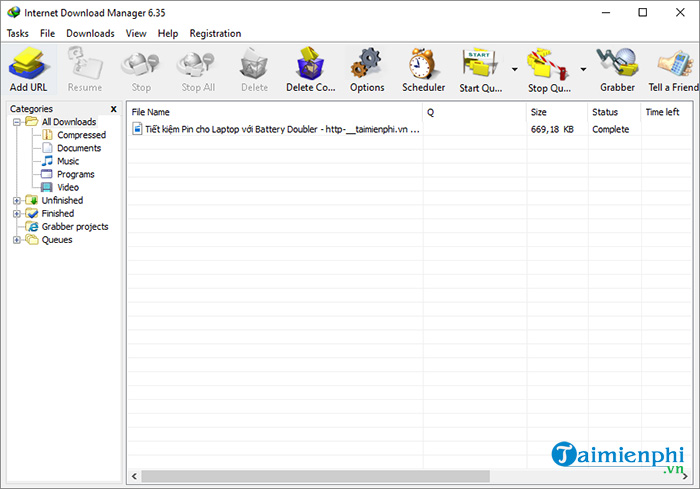Open Options gear icon

(367, 63)
